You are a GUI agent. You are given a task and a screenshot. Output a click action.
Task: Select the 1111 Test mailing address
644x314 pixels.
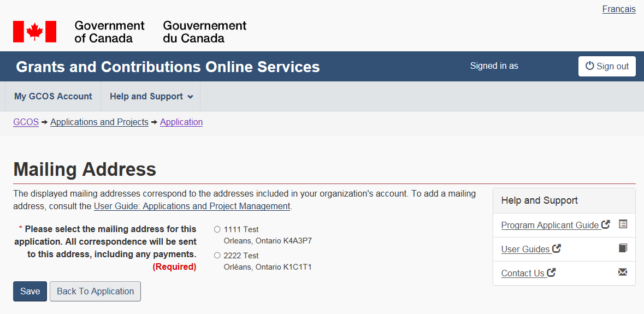217,229
